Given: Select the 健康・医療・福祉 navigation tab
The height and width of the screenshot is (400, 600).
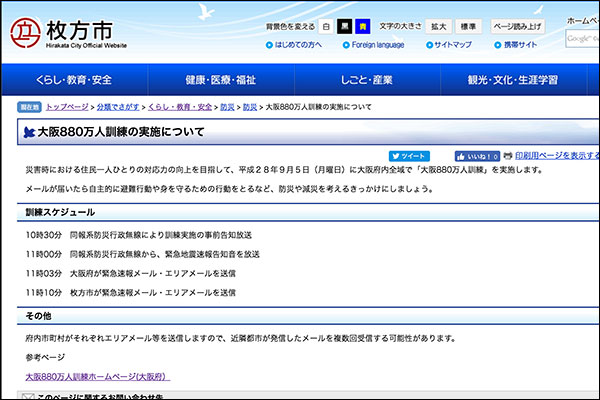Looking at the screenshot, I should [x=220, y=80].
